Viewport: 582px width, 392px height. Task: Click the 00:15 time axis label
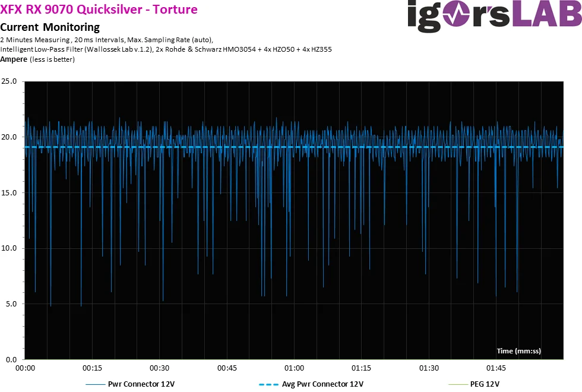point(93,368)
